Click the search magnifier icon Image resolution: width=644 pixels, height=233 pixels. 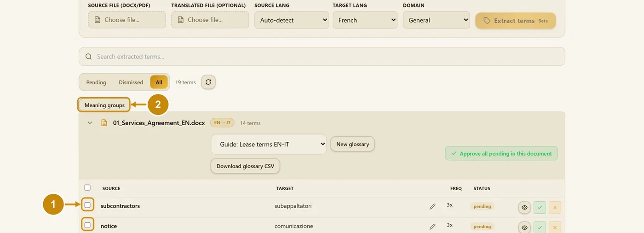coord(88,57)
